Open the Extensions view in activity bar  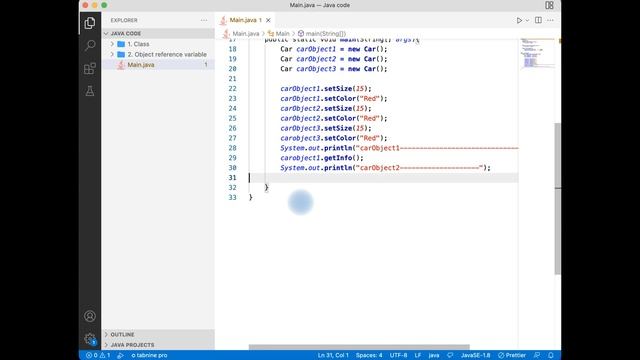[90, 68]
